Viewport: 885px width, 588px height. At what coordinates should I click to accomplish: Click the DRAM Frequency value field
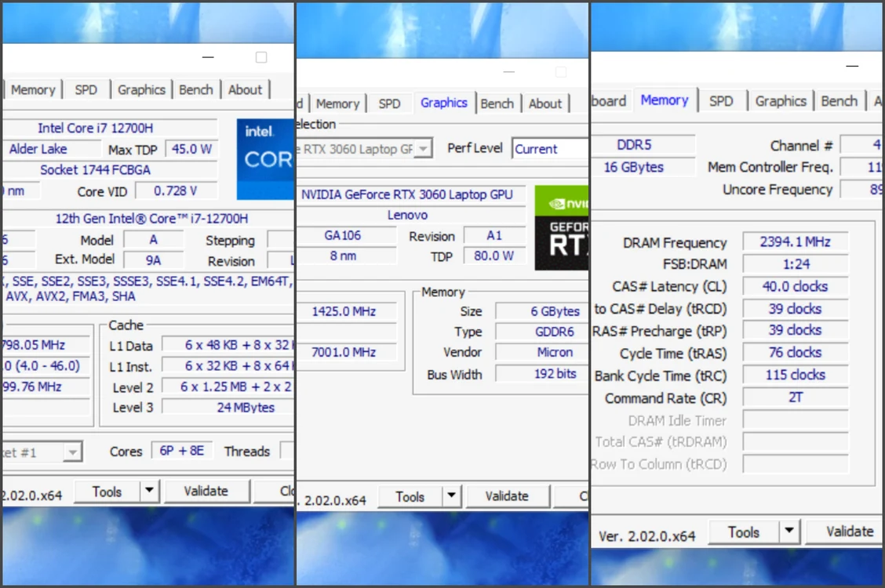796,241
